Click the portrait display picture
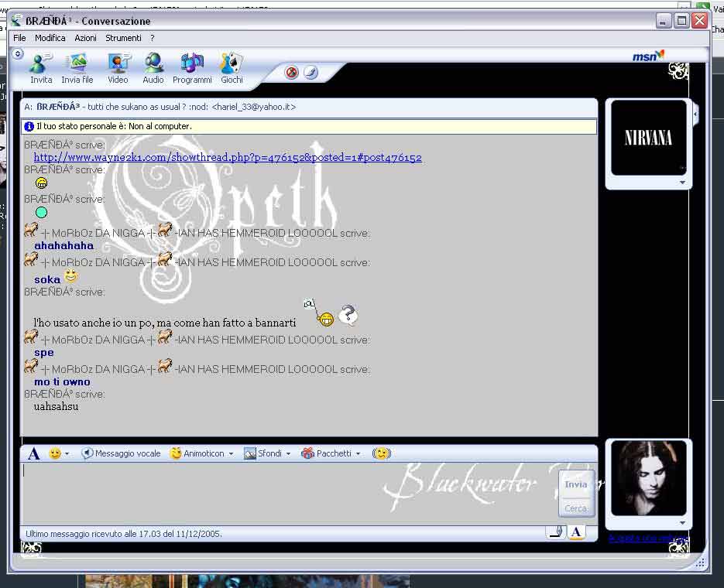This screenshot has width=724, height=588. click(648, 478)
